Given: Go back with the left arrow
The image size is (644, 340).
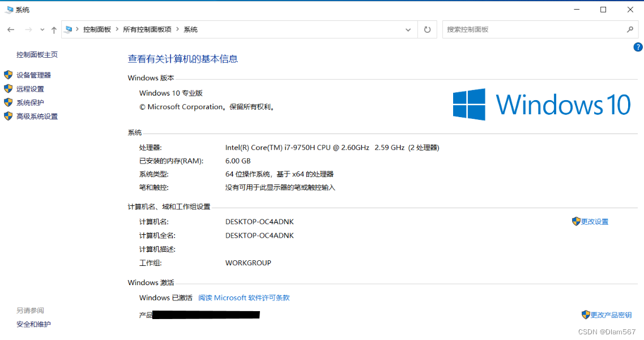Looking at the screenshot, I should [x=11, y=29].
